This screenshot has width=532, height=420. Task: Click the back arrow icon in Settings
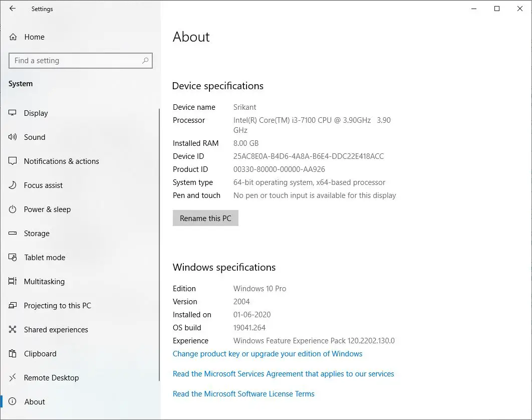coord(13,9)
